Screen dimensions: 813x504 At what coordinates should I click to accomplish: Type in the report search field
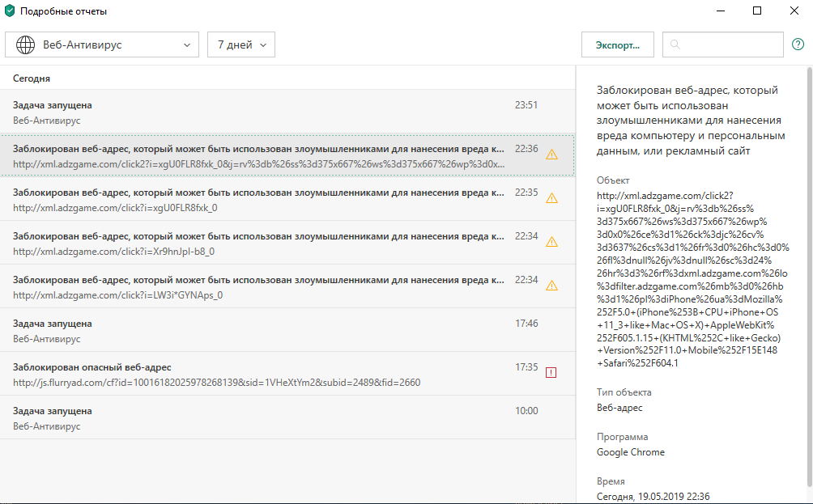729,45
